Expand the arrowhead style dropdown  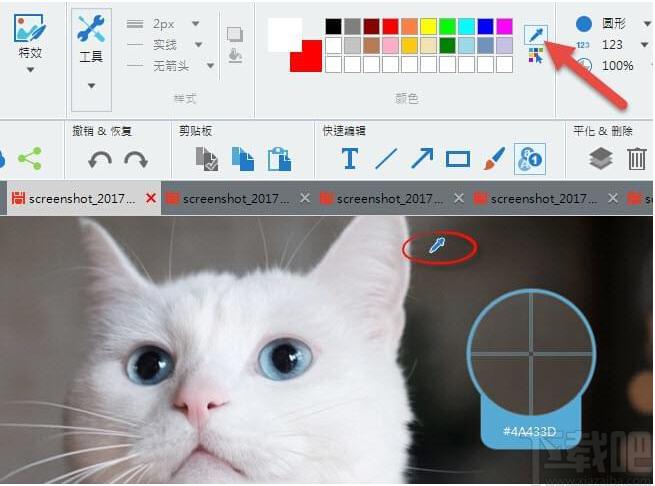210,66
